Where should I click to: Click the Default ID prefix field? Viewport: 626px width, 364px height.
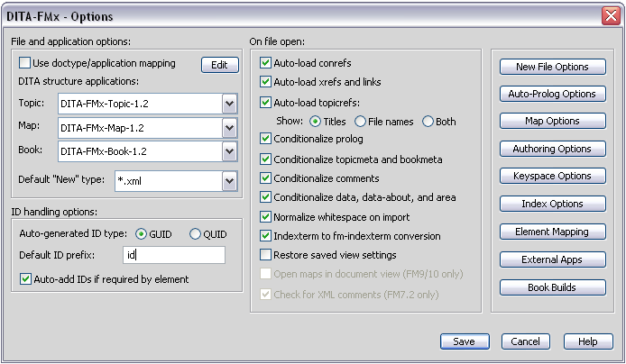tap(174, 255)
